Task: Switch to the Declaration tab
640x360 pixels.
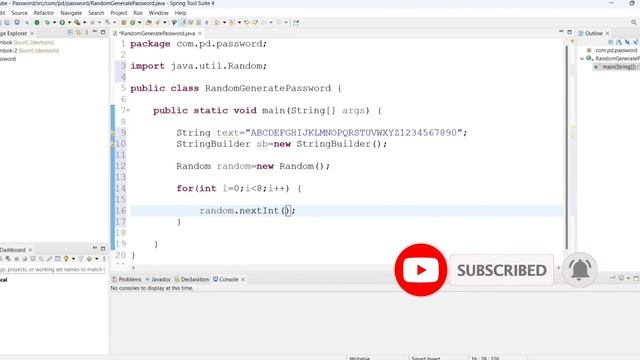Action: click(192, 280)
